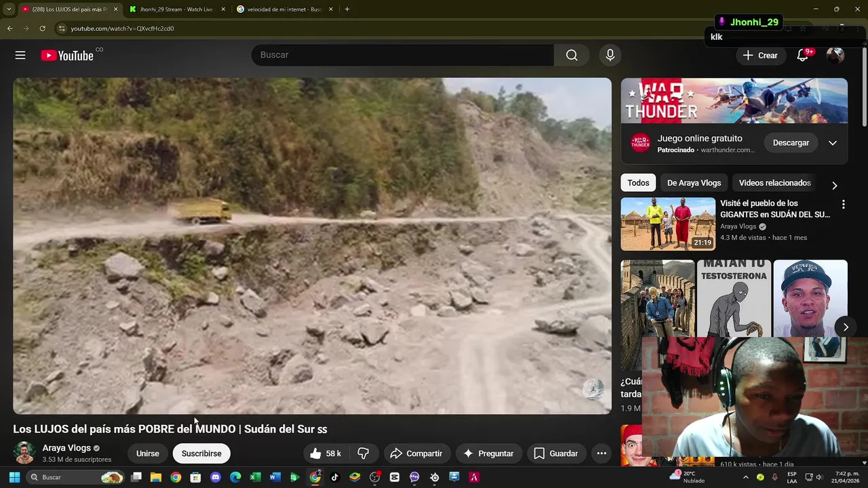This screenshot has width=868, height=488.
Task: Open Word from the taskbar
Action: tap(275, 477)
